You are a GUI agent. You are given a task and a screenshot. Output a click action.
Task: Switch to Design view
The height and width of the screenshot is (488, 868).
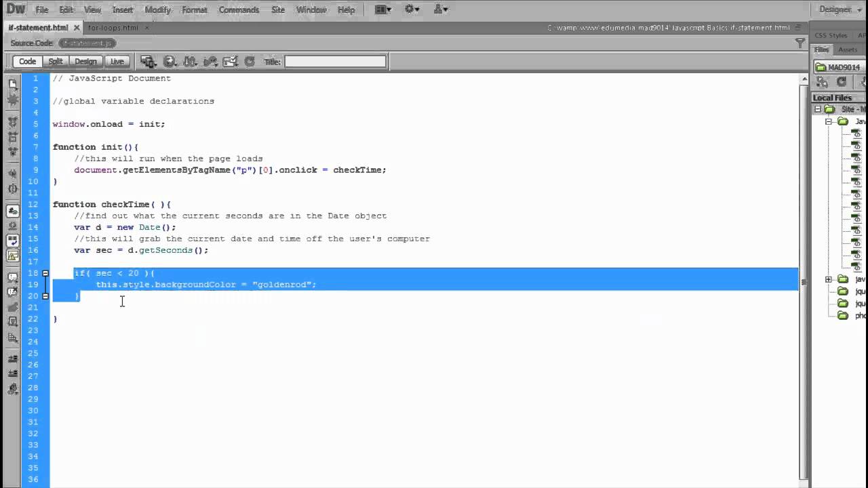[x=85, y=61]
